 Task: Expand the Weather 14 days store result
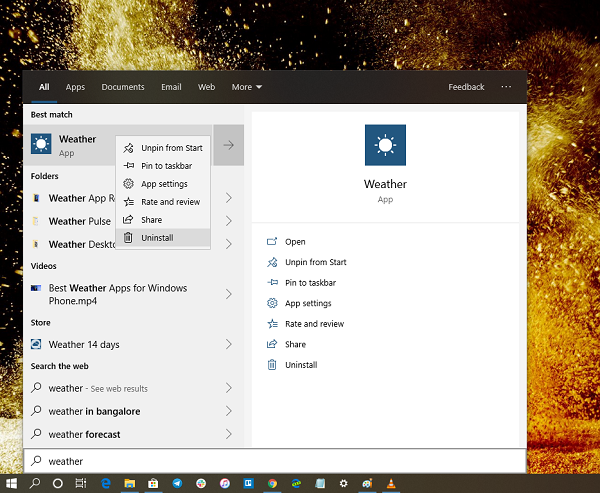228,345
